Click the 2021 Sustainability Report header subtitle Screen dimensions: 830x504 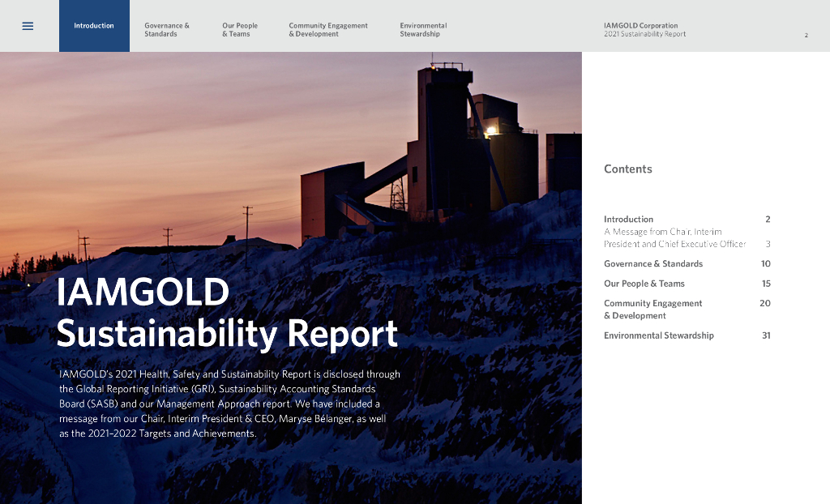(644, 34)
